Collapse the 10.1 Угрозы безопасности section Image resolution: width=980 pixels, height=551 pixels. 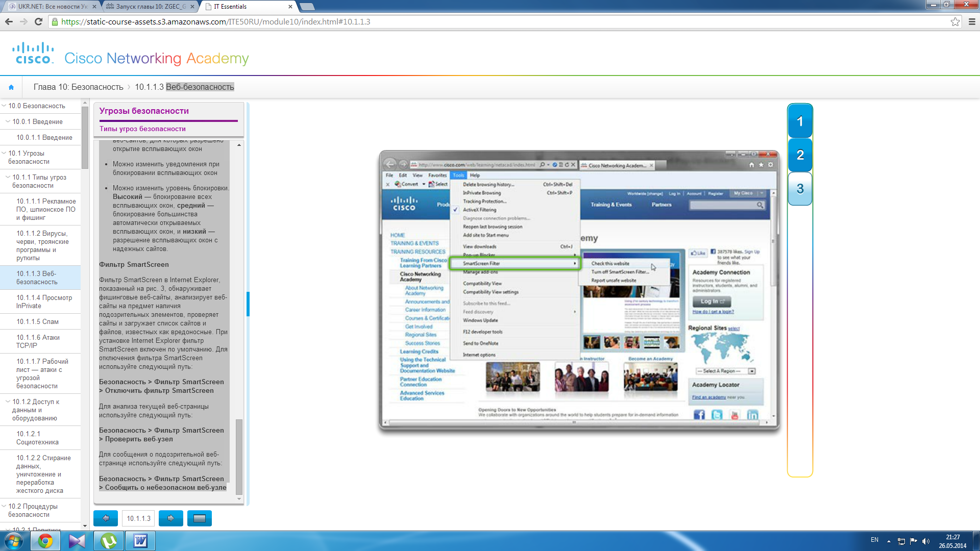[x=4, y=153]
